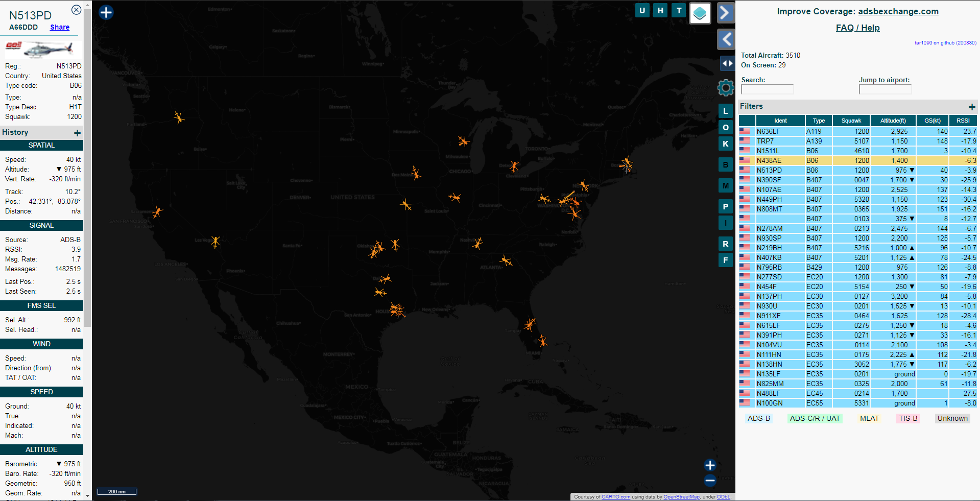Select the N390SF aircraft row

click(x=858, y=180)
